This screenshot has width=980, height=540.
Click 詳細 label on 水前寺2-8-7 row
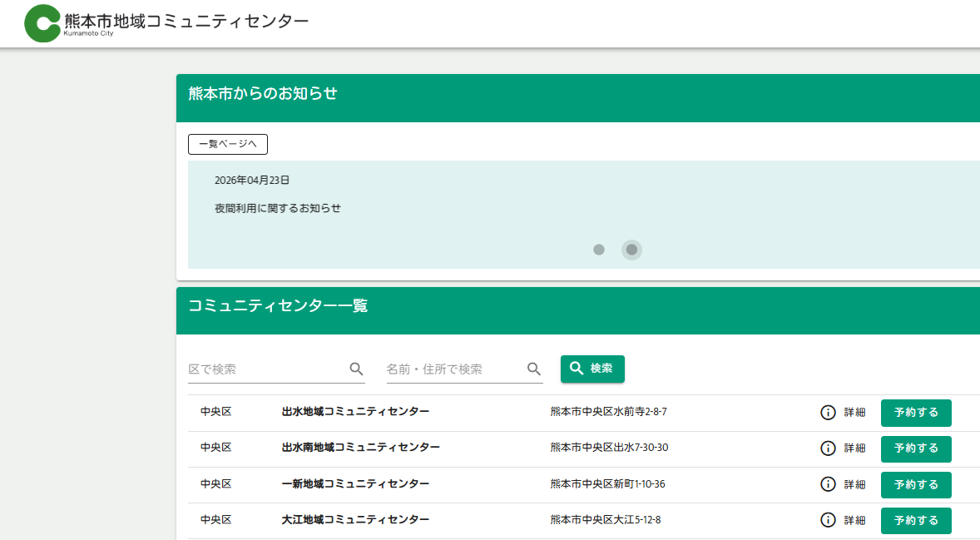pos(854,413)
